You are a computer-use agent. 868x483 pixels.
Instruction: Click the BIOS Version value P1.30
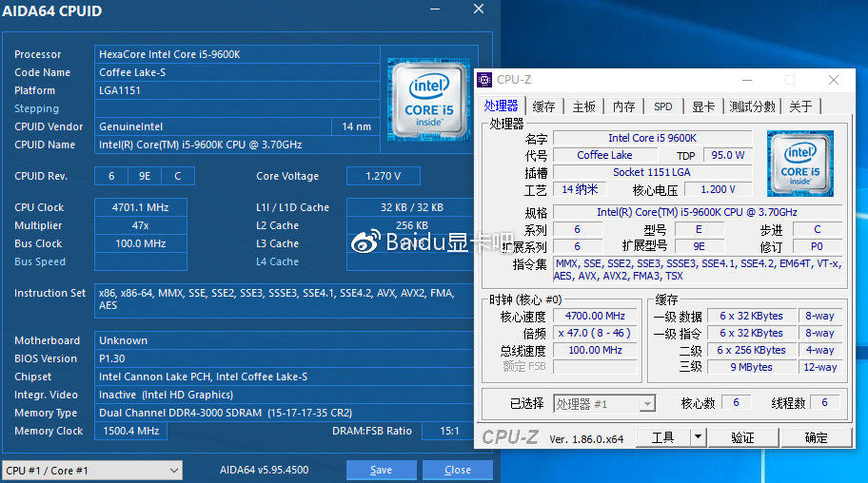tap(284, 358)
